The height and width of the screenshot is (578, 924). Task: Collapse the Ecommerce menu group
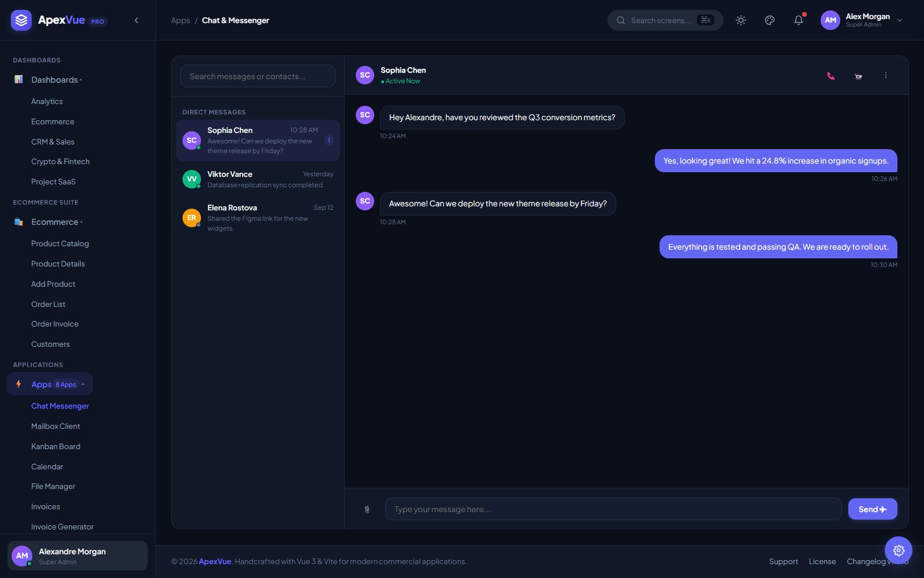[x=49, y=222]
